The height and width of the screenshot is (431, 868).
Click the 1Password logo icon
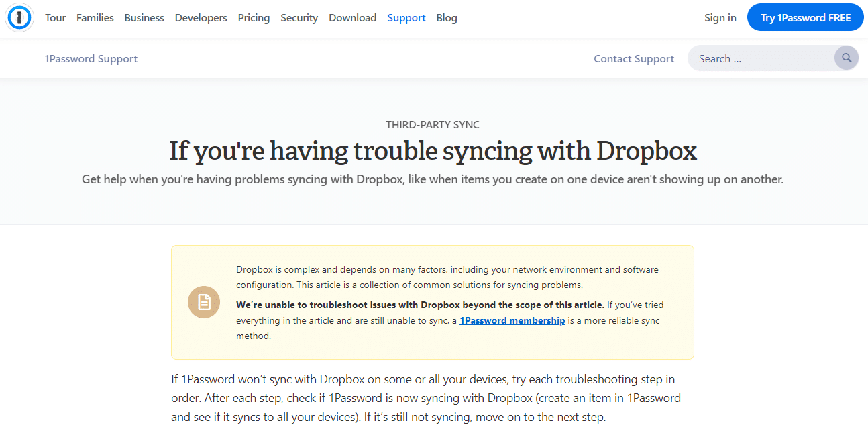click(19, 18)
